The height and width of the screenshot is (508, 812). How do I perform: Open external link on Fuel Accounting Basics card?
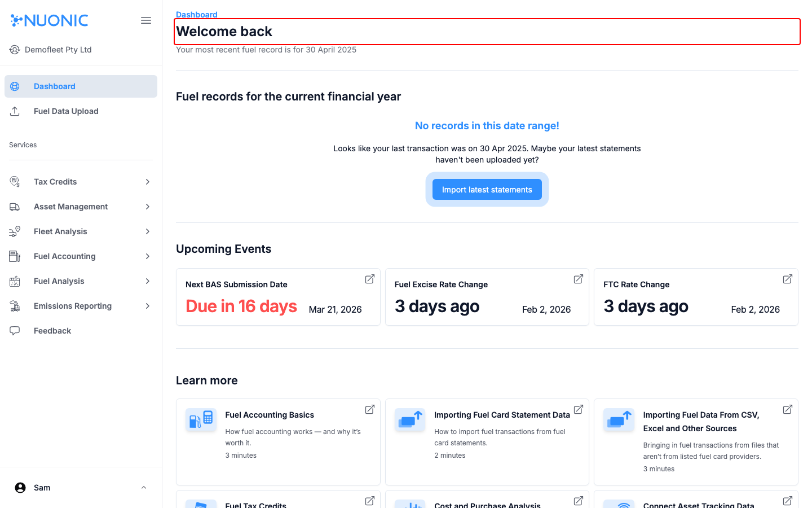pos(370,409)
